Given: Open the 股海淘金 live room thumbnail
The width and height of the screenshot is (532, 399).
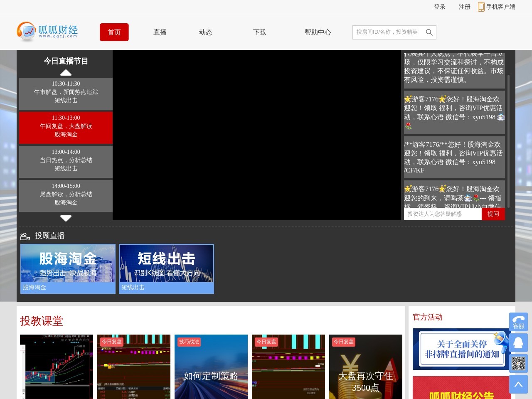Looking at the screenshot, I should [68, 263].
